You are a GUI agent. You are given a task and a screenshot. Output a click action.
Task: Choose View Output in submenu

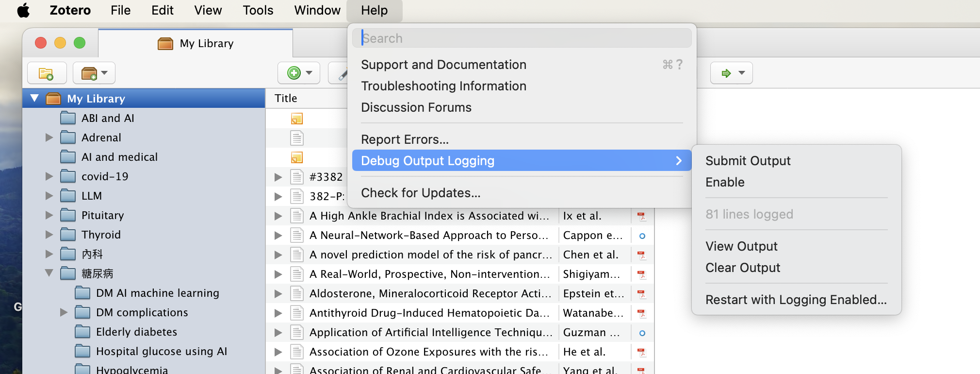coord(796,246)
